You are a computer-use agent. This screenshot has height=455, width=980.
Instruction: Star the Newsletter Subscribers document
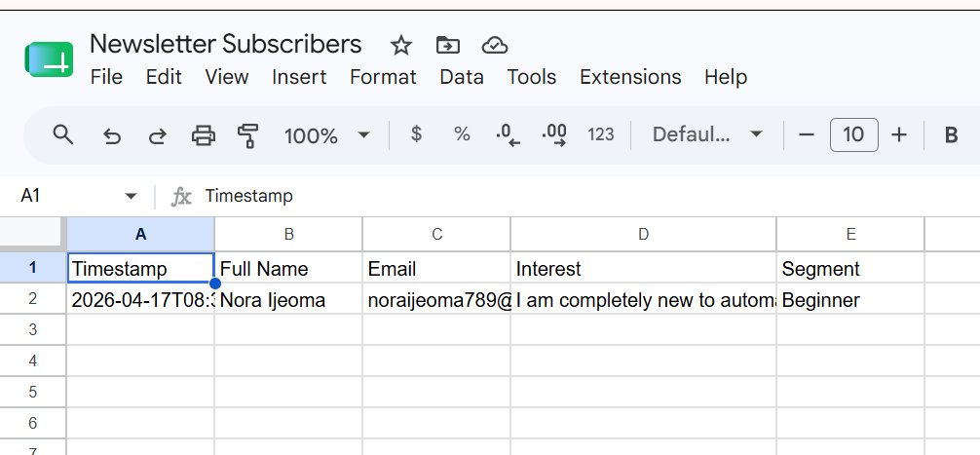(400, 45)
